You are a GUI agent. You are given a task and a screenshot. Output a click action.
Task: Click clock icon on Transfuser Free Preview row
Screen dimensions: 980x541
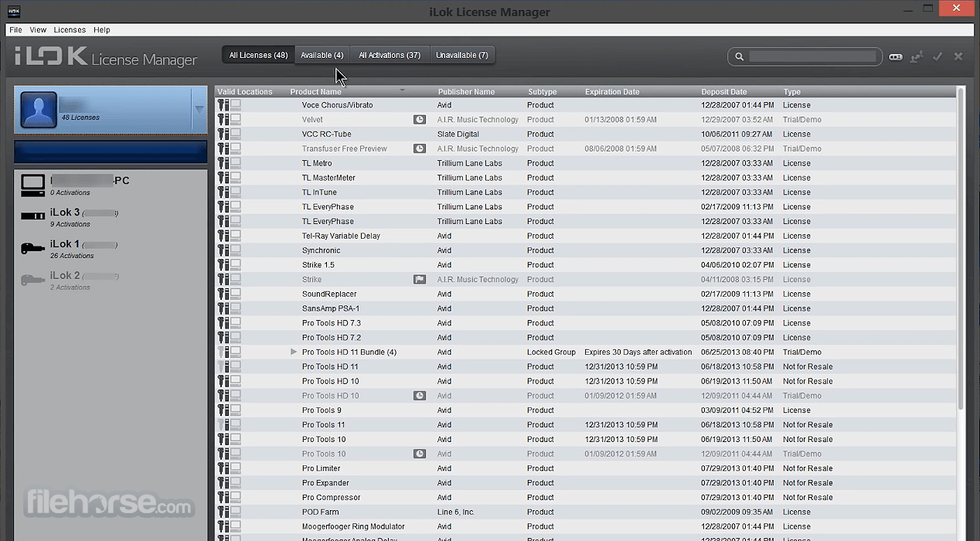420,148
